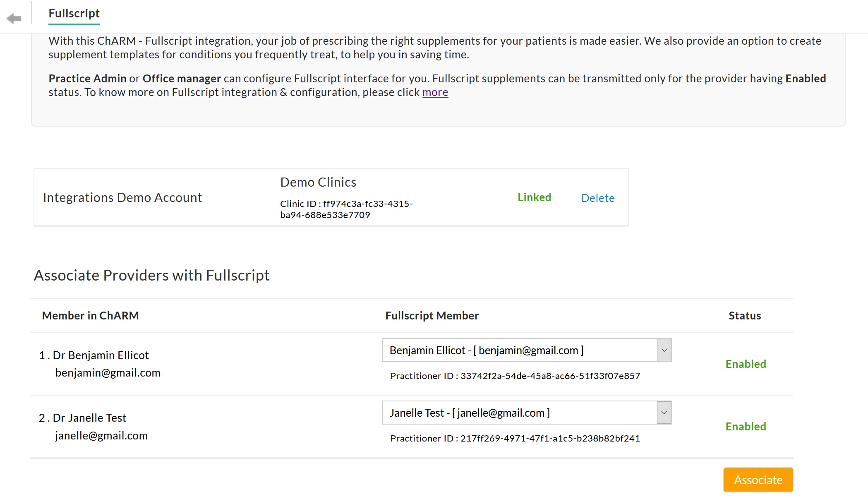Click the Member in ChARM column header
868x504 pixels.
click(90, 315)
